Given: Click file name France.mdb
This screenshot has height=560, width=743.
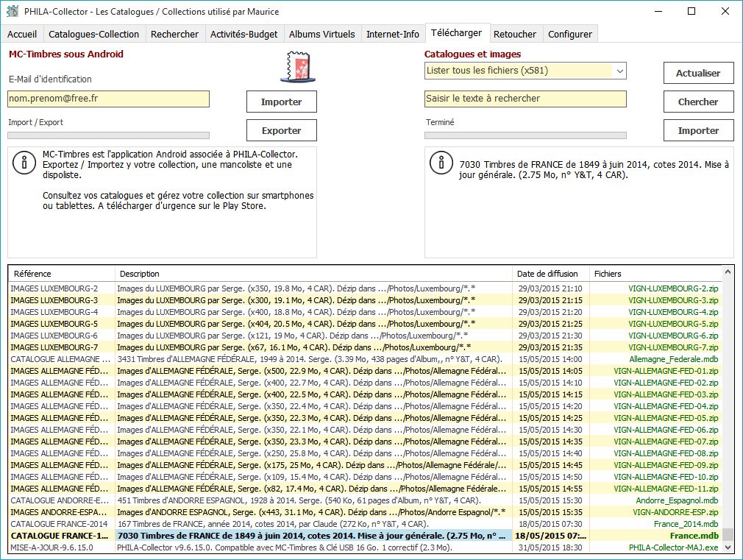Looking at the screenshot, I should tap(694, 536).
